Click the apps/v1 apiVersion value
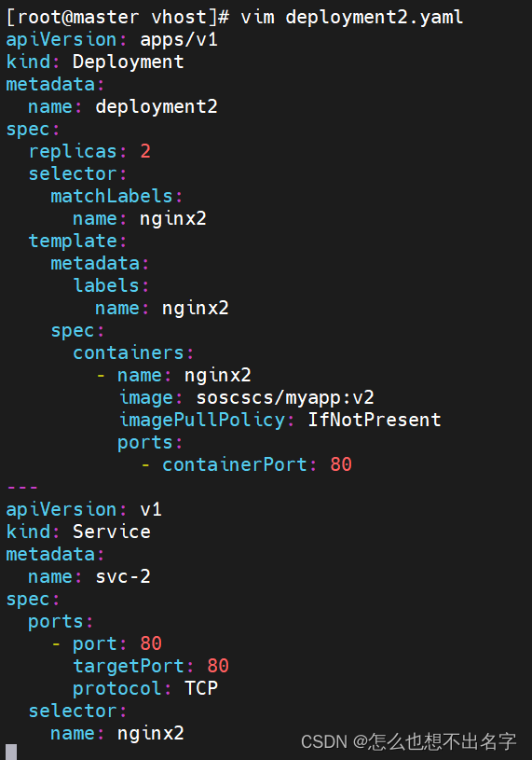 coord(179,40)
